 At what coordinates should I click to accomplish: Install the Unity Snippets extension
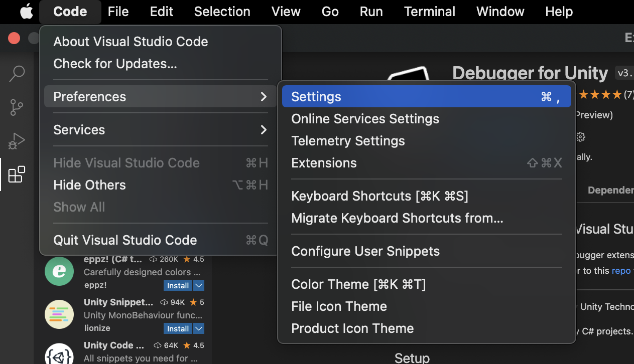pos(178,328)
